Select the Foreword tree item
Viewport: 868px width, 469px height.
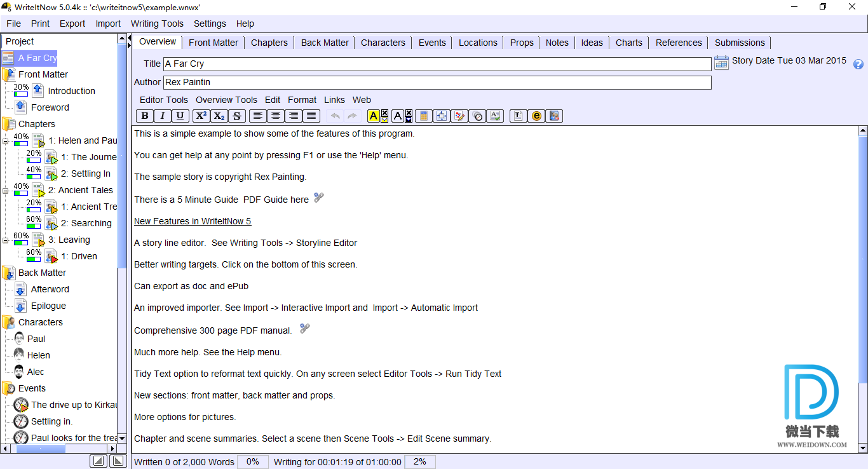click(50, 107)
